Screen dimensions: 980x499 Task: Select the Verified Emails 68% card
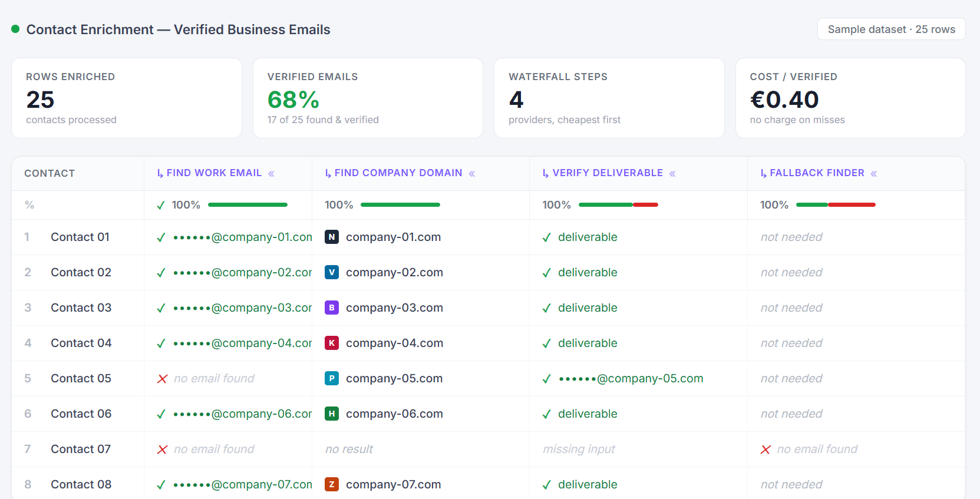(368, 98)
